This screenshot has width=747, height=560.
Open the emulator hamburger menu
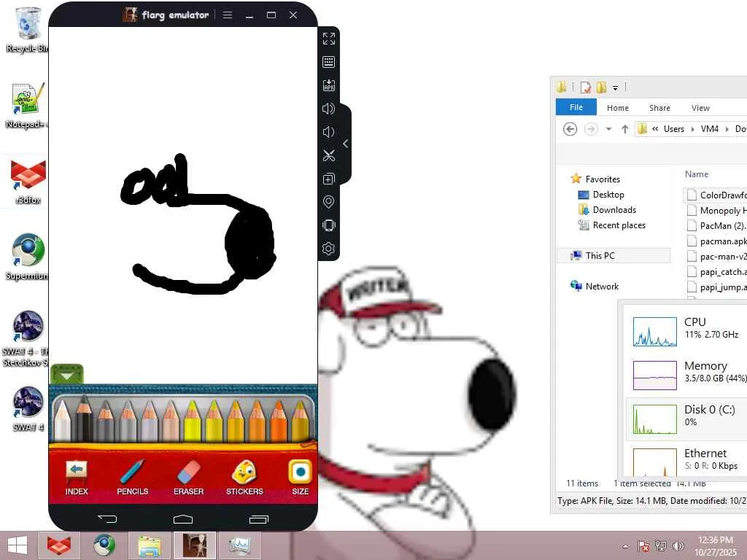pyautogui.click(x=228, y=15)
